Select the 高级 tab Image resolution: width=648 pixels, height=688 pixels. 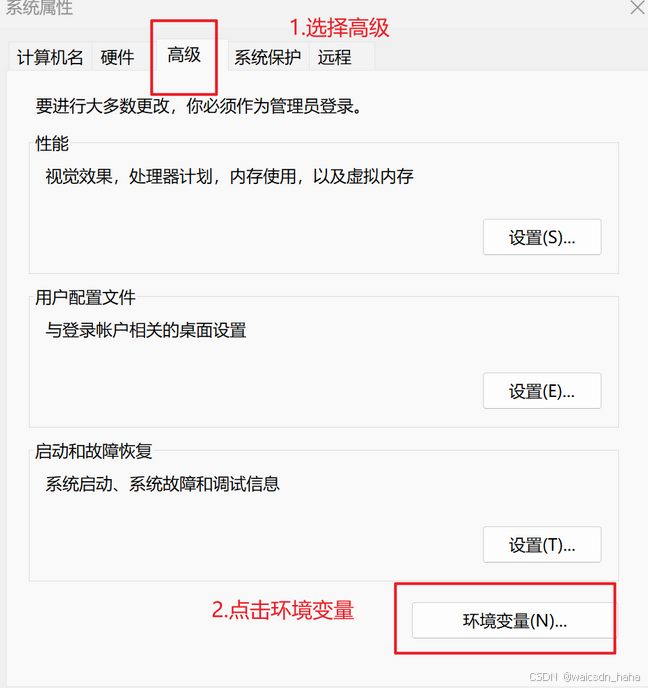[x=184, y=55]
